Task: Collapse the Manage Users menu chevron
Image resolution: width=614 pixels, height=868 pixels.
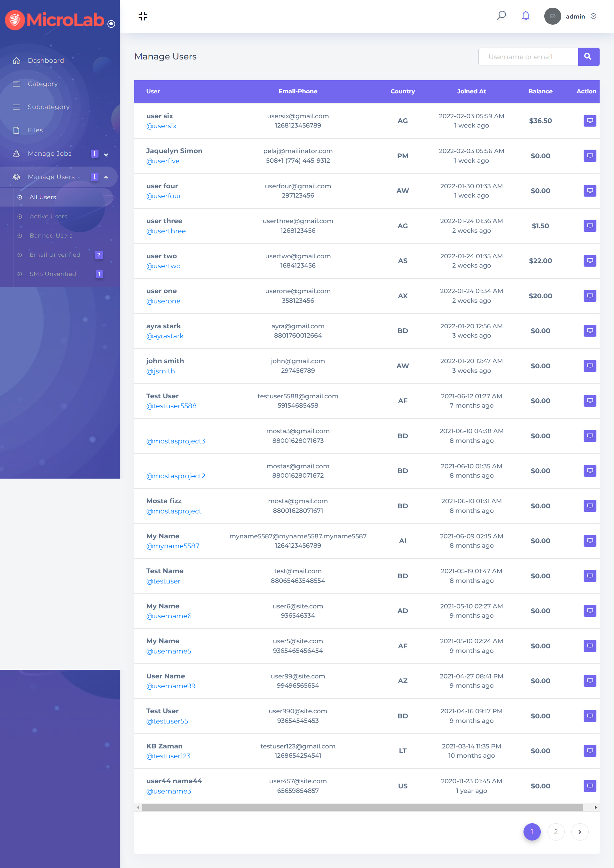Action: [x=106, y=177]
